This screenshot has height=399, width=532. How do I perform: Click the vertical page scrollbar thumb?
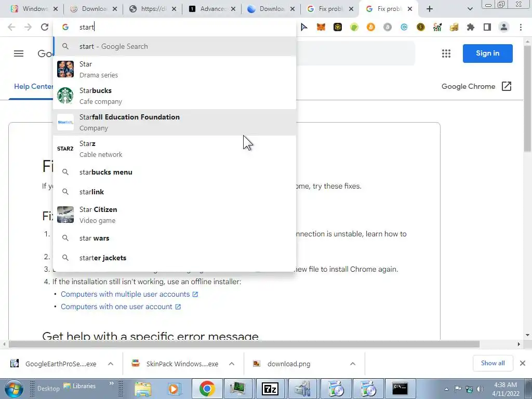pyautogui.click(x=528, y=98)
